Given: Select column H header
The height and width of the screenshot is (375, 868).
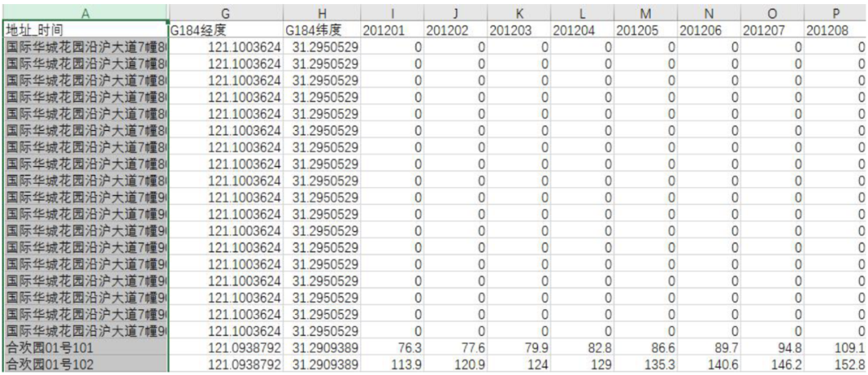Looking at the screenshot, I should point(321,13).
